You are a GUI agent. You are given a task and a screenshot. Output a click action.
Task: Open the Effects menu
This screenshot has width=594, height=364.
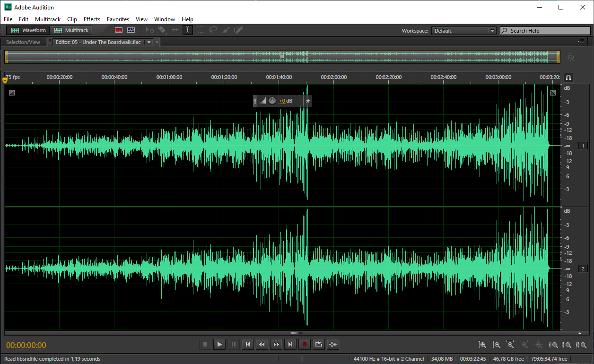[92, 19]
